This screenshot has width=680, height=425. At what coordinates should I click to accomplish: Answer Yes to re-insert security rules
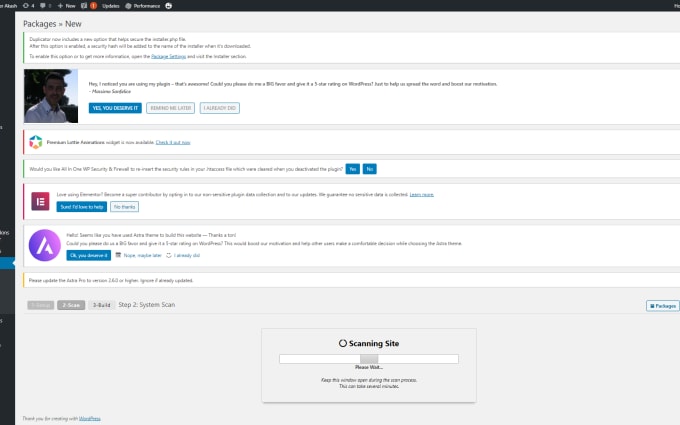point(353,169)
